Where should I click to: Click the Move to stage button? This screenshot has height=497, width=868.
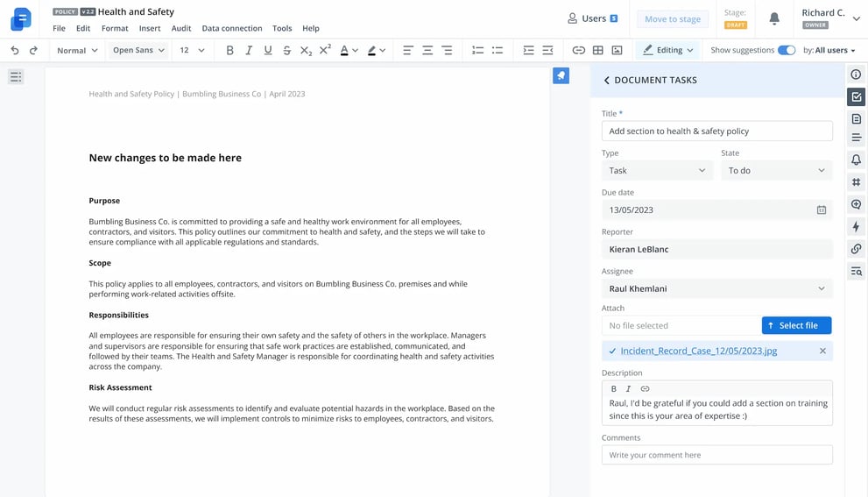[673, 18]
